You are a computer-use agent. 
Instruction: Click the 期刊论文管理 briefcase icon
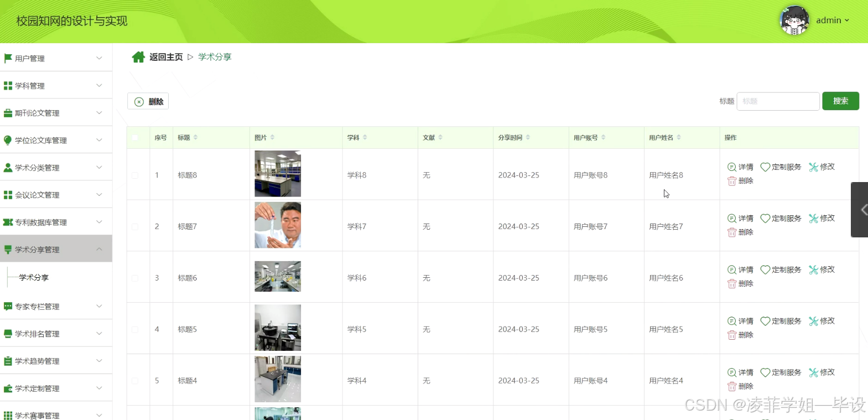point(8,113)
